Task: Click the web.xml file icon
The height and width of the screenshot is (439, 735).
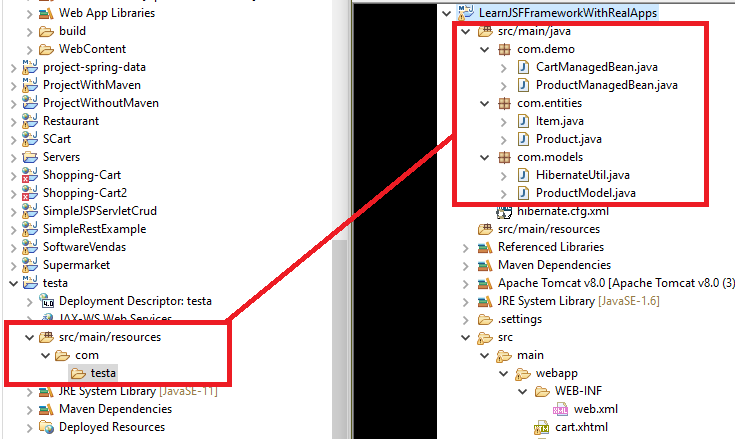Action: (x=560, y=409)
